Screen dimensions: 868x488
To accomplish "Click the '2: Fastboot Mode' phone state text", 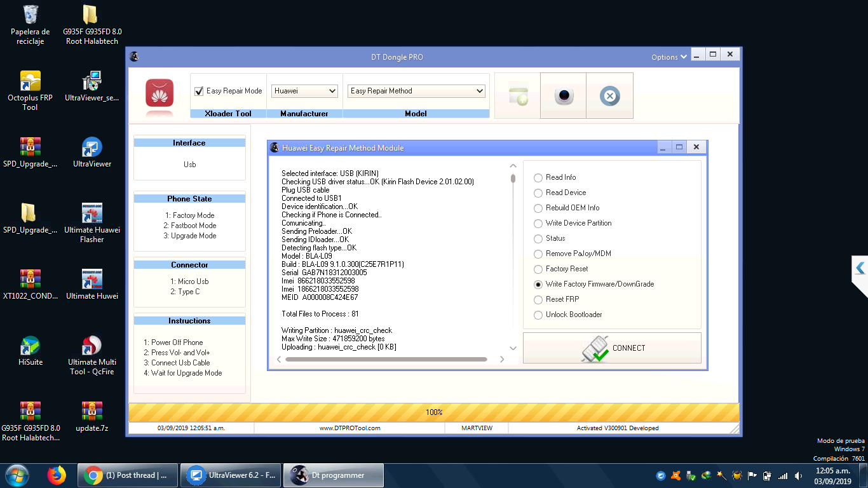I will [x=189, y=226].
